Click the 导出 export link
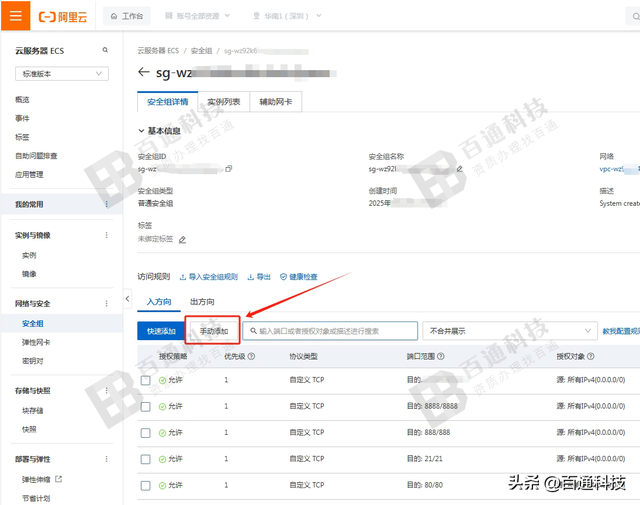This screenshot has width=640, height=505. pos(259,277)
